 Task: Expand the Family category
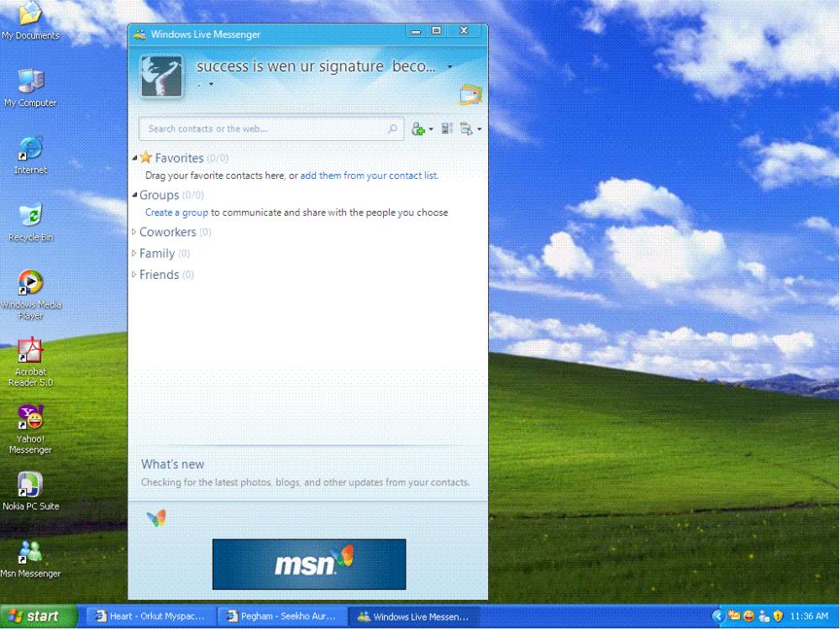(x=134, y=254)
